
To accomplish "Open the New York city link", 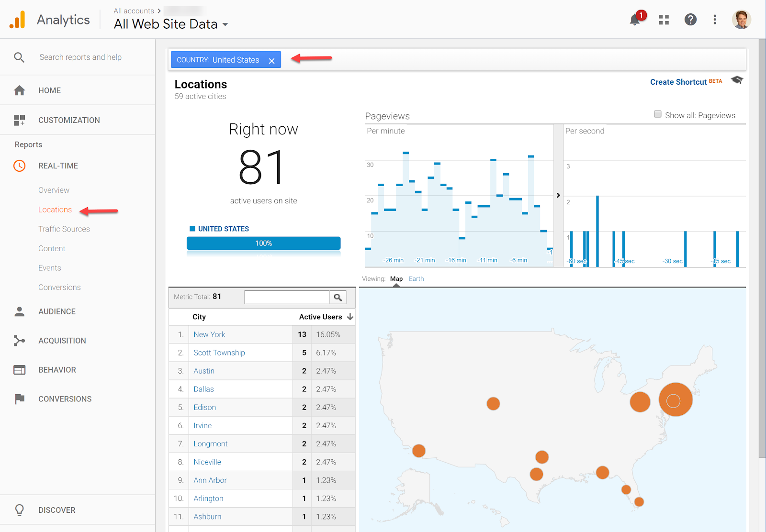I will click(209, 334).
